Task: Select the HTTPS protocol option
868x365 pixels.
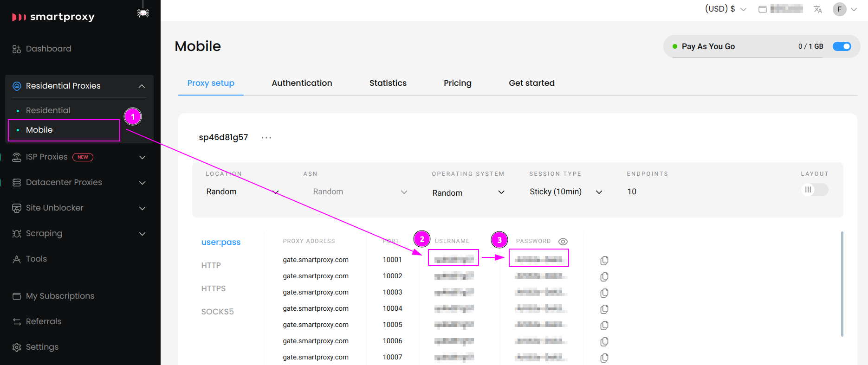Action: pyautogui.click(x=214, y=288)
